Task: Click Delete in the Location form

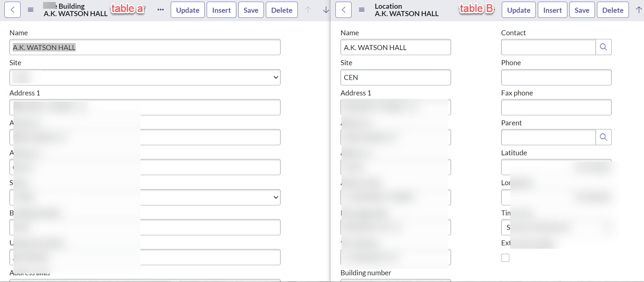Action: [613, 10]
